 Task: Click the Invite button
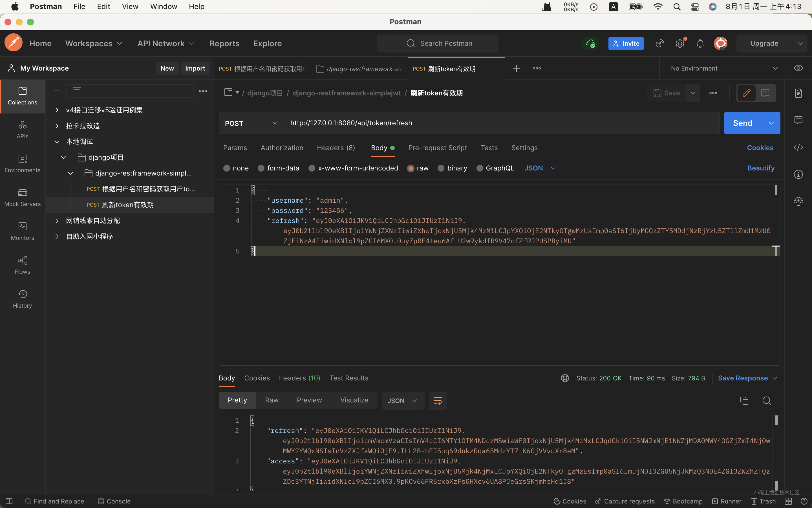626,43
